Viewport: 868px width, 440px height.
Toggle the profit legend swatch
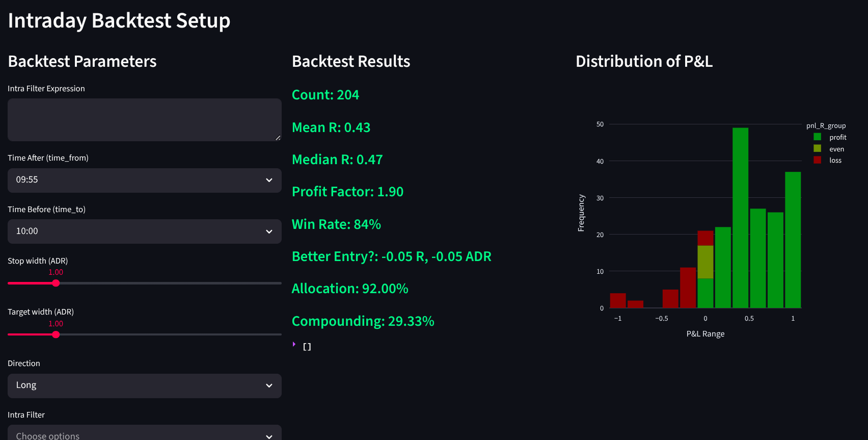[x=818, y=137]
